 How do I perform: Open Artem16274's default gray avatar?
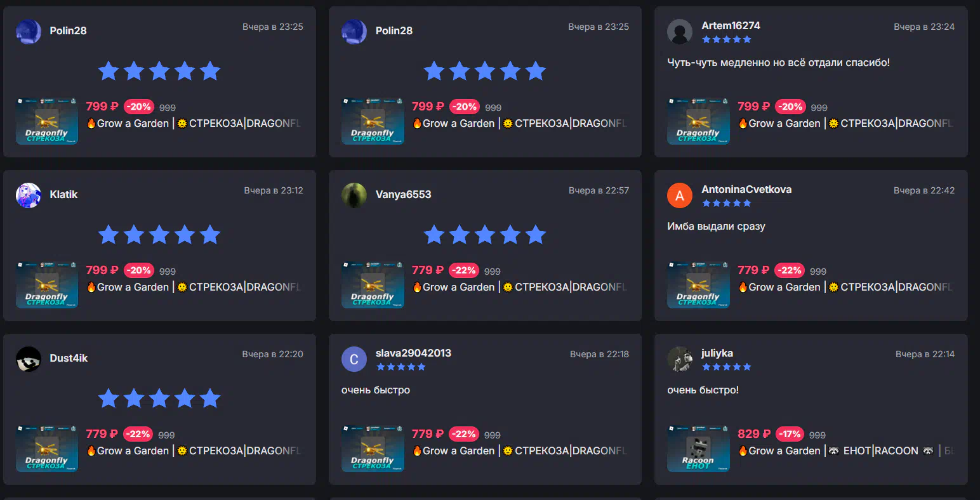pos(680,32)
